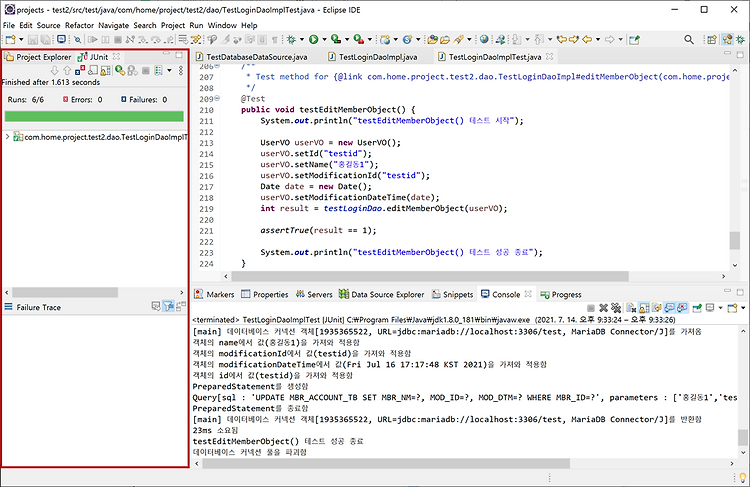Click the Last Edit Location arrow icon
The image size is (750, 487).
point(562,40)
